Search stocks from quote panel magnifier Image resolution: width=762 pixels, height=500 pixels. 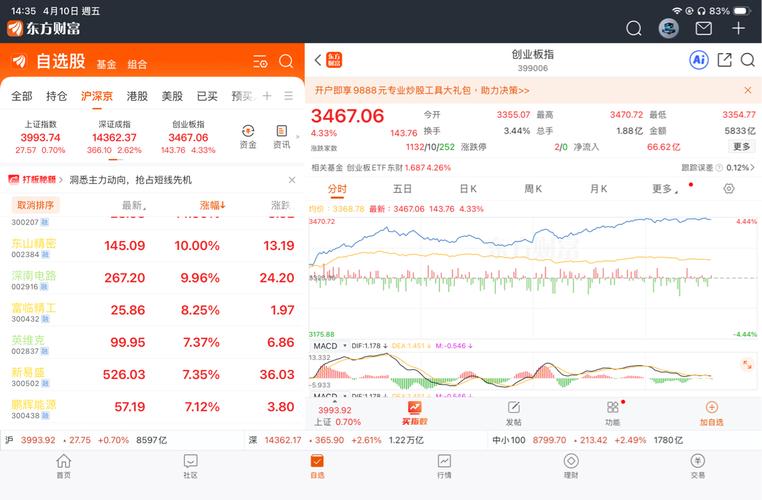click(x=747, y=60)
